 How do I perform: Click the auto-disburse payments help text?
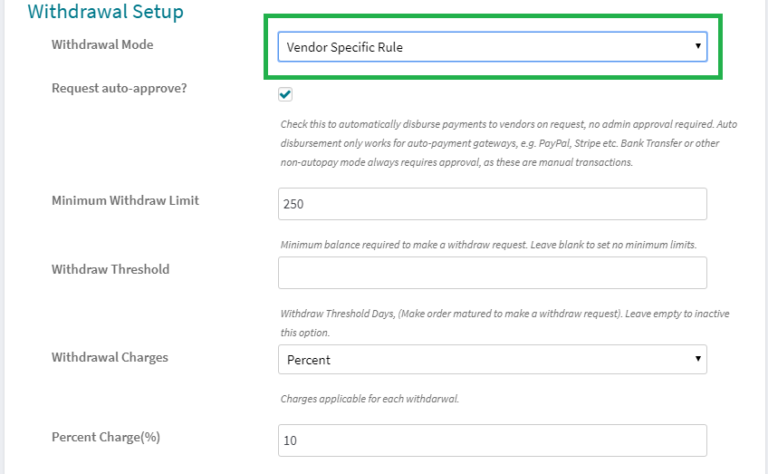pos(508,143)
